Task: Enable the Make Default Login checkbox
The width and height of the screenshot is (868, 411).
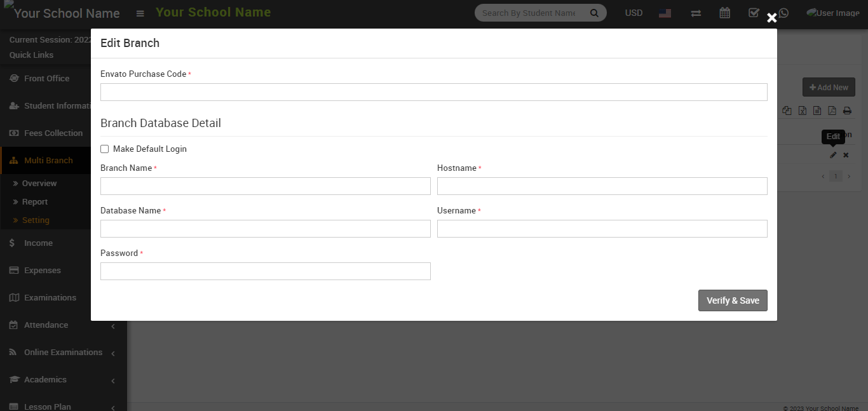Action: coord(105,149)
